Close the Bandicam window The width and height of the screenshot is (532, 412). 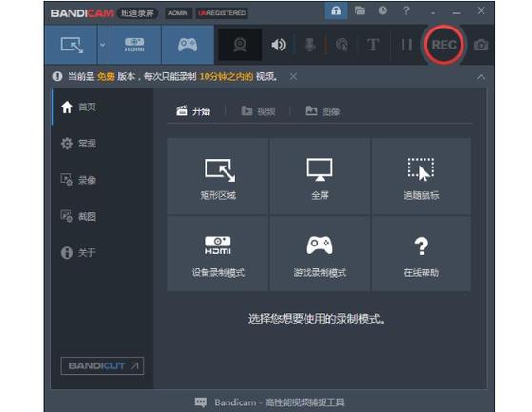pos(481,10)
